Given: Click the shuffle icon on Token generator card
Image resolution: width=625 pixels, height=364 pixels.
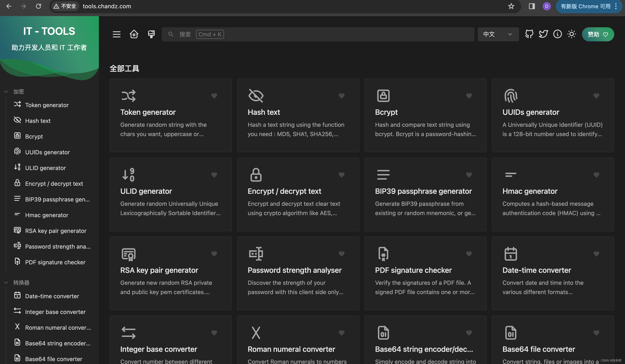Looking at the screenshot, I should tap(128, 96).
